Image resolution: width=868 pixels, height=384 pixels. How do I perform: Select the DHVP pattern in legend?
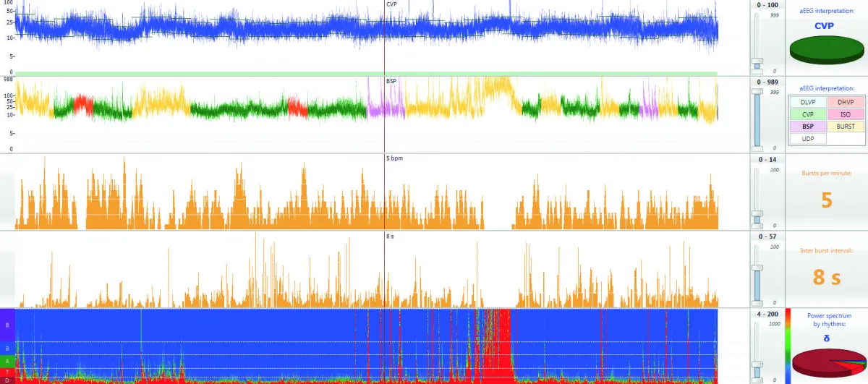[845, 102]
